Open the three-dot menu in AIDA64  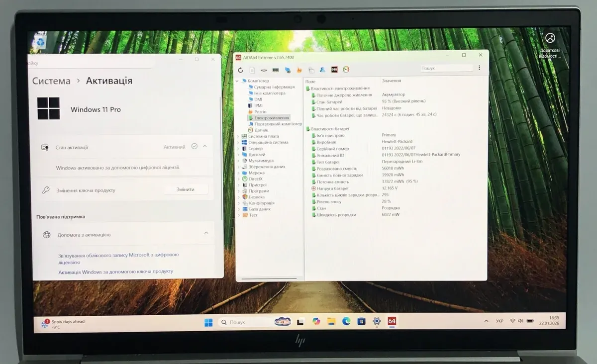coord(479,68)
